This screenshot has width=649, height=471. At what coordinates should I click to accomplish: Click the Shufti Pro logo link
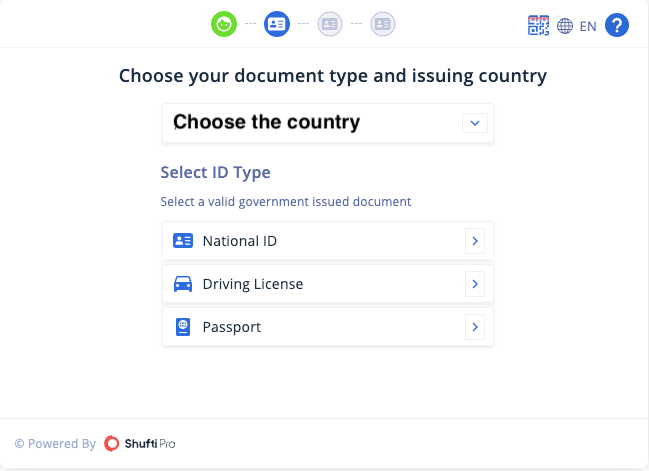pos(139,444)
